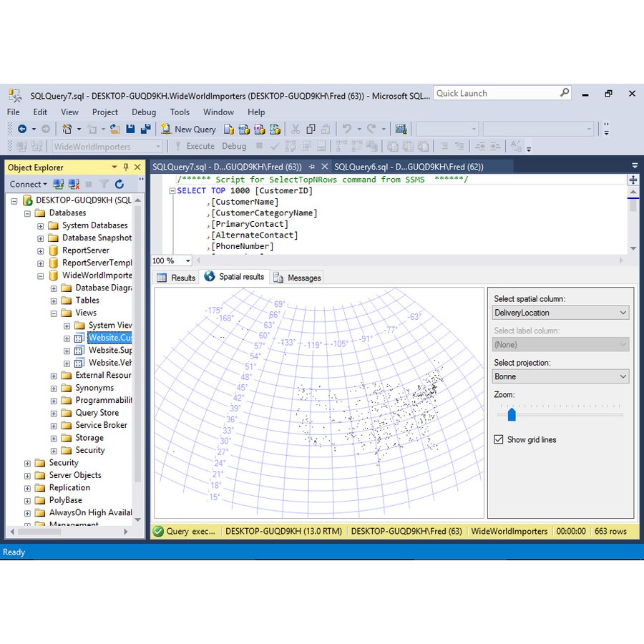Open the WideWorldImporters database dropdown
The width and height of the screenshot is (644, 644).
107,147
